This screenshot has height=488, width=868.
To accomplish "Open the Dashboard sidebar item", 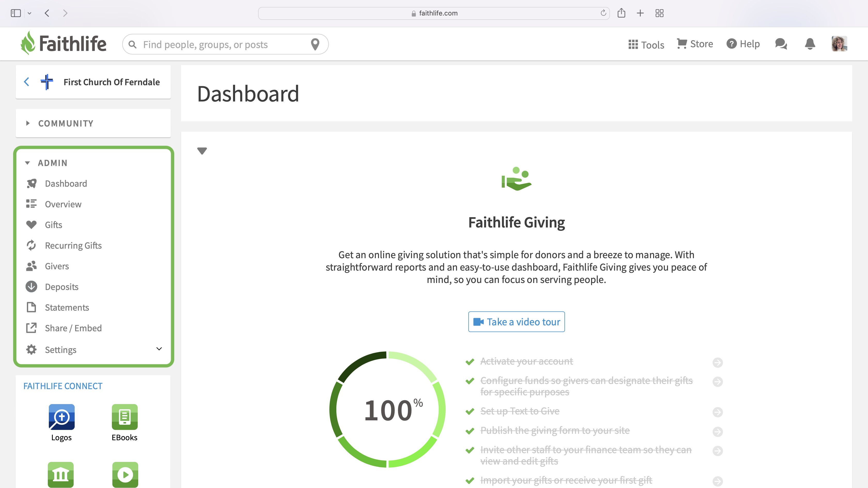I will tap(66, 184).
